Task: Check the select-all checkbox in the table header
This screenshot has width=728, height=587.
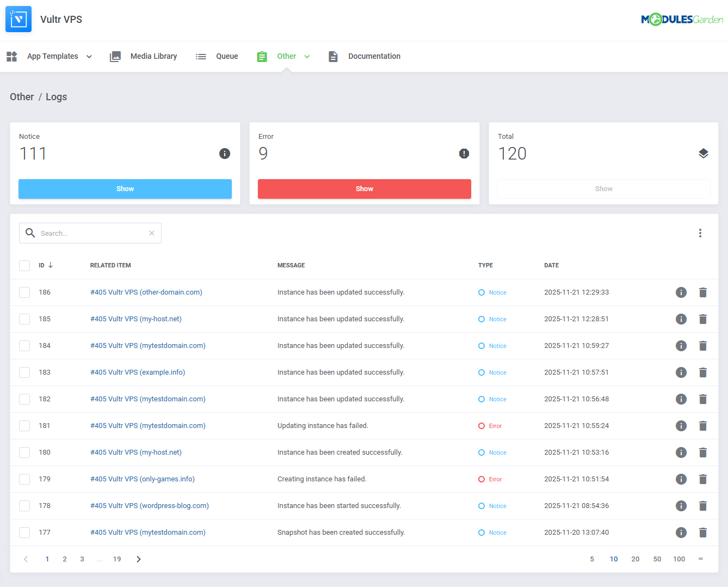Action: pos(24,265)
